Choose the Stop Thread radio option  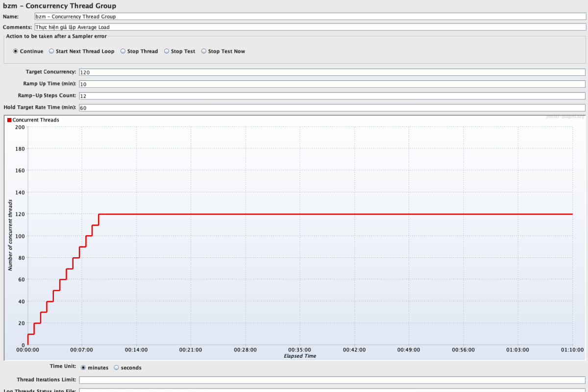tap(123, 51)
